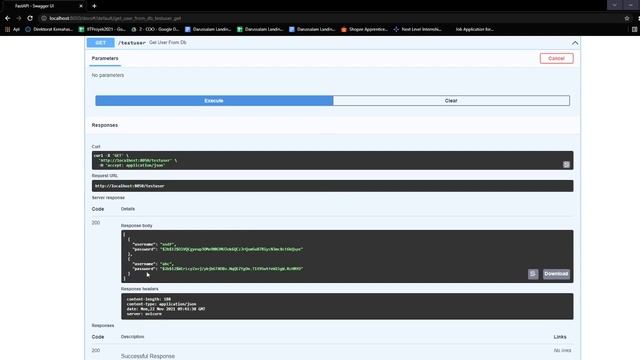
Task: Open the Job Application for... bookmark
Action: click(x=474, y=29)
